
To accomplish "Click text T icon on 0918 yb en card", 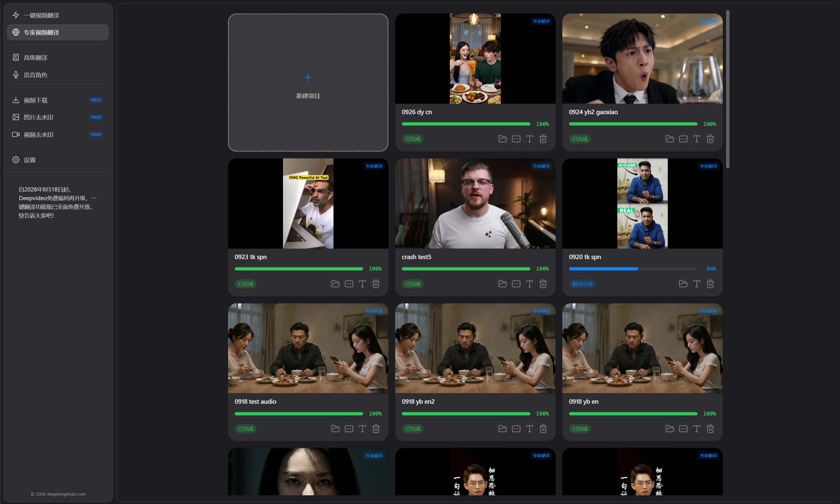I will pos(697,429).
